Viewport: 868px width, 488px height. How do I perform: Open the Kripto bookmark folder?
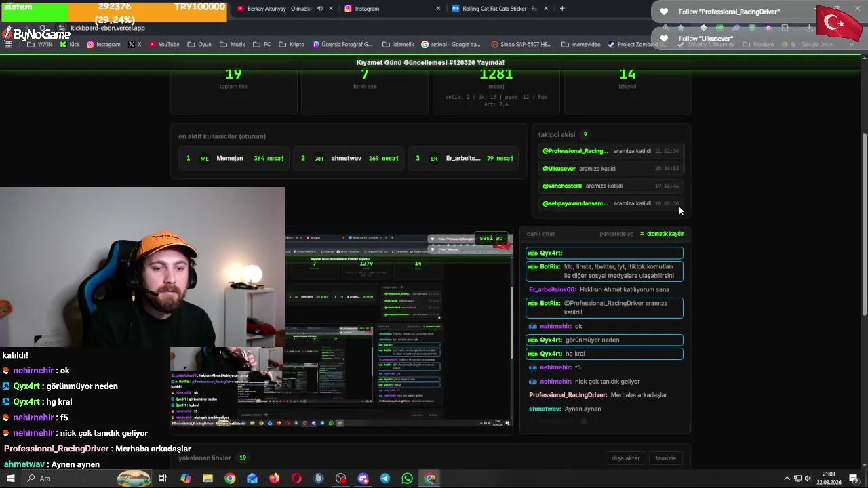(x=292, y=45)
